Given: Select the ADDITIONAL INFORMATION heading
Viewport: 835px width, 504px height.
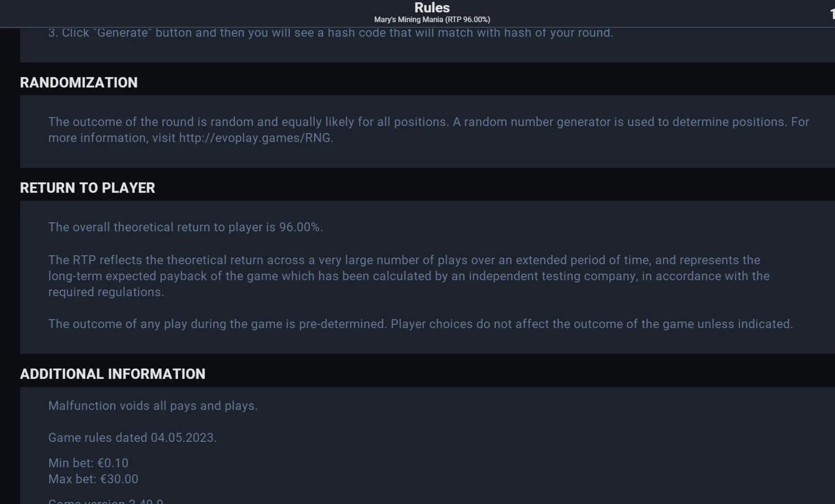Looking at the screenshot, I should [x=113, y=374].
